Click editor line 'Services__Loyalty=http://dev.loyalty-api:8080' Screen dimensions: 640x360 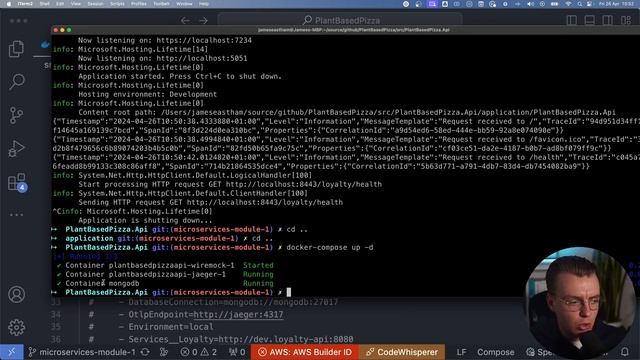pos(241,339)
